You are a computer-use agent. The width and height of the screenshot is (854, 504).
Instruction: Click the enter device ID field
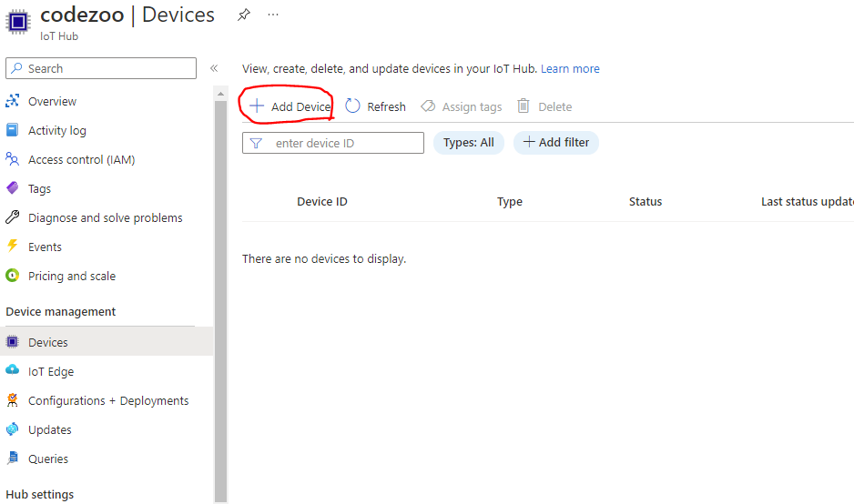pyautogui.click(x=333, y=143)
